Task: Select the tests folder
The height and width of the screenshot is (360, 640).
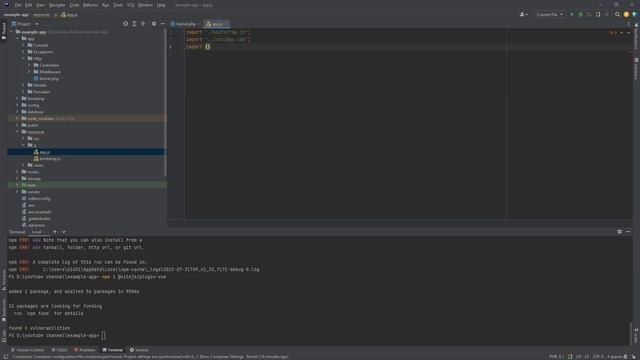Action: 31,185
